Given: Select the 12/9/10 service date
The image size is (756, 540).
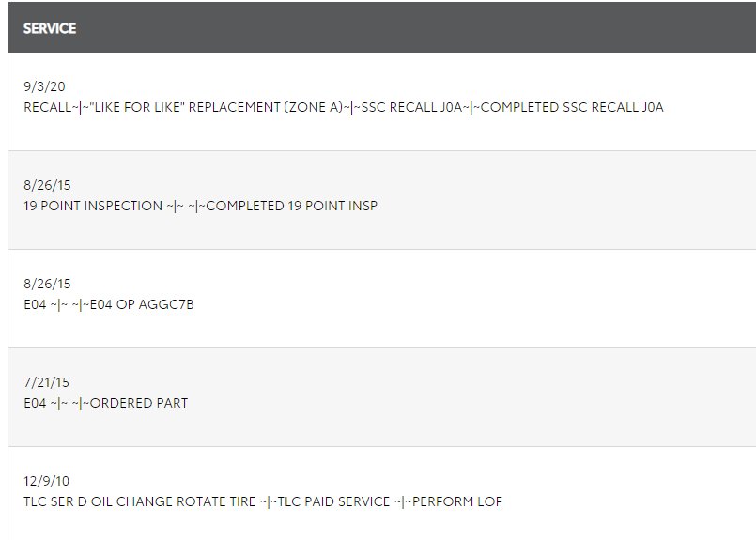Looking at the screenshot, I should click(x=46, y=481).
